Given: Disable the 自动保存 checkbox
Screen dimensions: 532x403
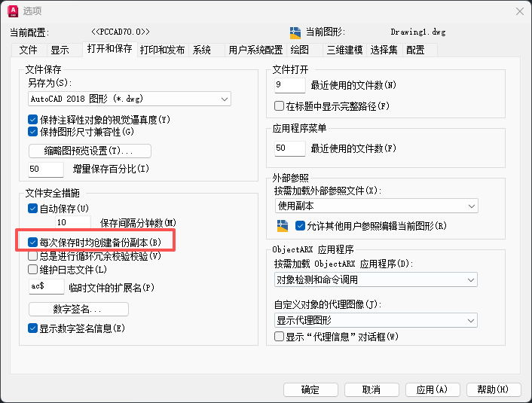Looking at the screenshot, I should [32, 209].
